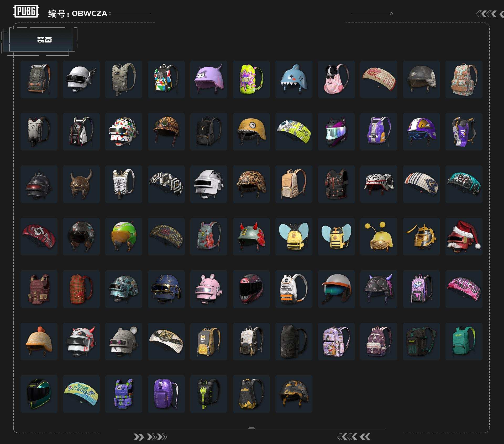504x444 pixels.
Task: Select the pink bunny-eared helmet
Action: [209, 289]
